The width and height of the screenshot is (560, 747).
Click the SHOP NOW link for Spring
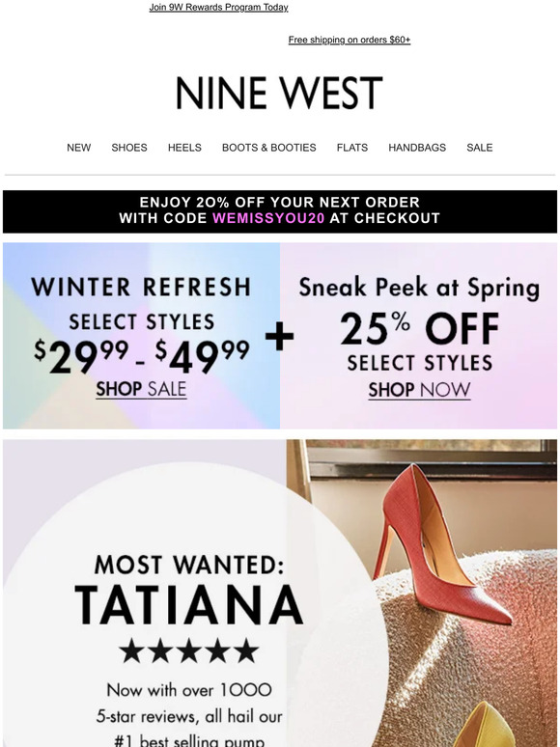point(419,390)
